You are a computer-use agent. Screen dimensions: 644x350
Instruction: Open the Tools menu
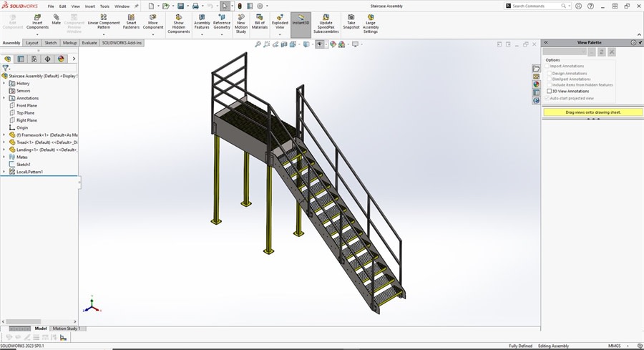pyautogui.click(x=104, y=6)
